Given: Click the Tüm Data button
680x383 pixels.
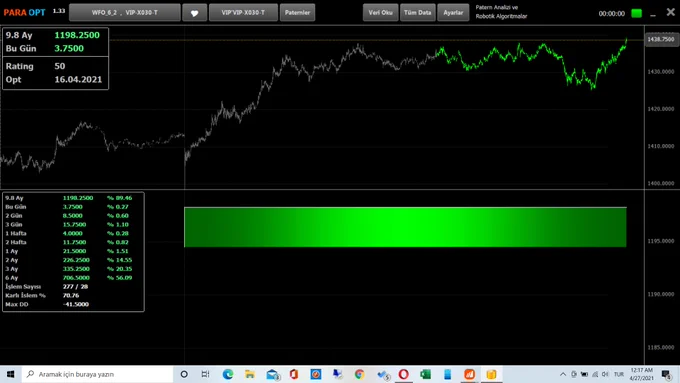Looking at the screenshot, I should tap(418, 13).
